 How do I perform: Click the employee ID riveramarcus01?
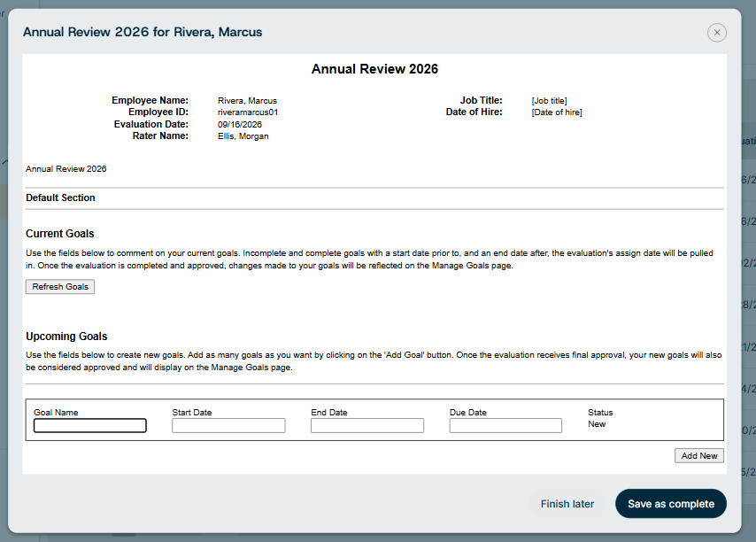point(248,112)
